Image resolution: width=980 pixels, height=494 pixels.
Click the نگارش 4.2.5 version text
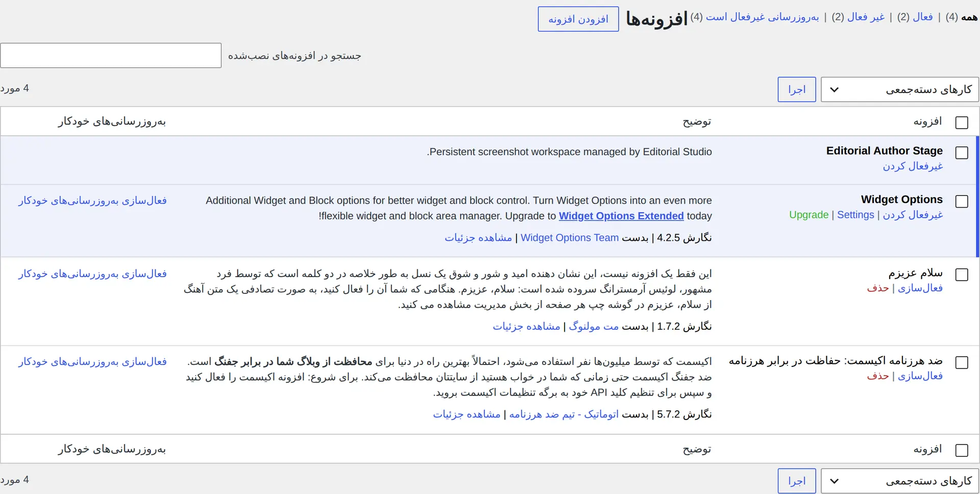[x=684, y=238]
